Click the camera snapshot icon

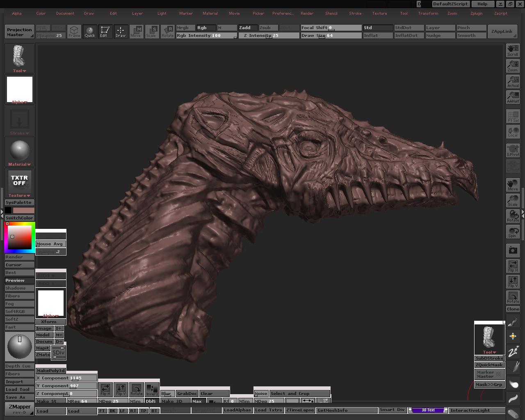click(x=513, y=250)
